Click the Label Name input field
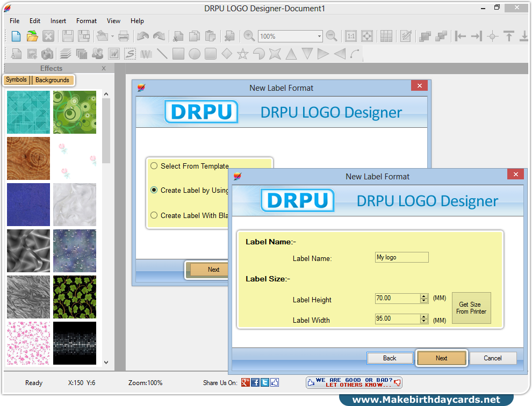Viewport: 532px width, 406px height. (402, 257)
